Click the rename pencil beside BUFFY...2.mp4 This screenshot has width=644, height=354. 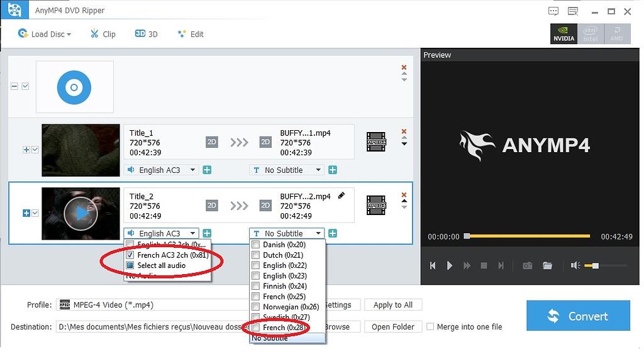pyautogui.click(x=341, y=196)
